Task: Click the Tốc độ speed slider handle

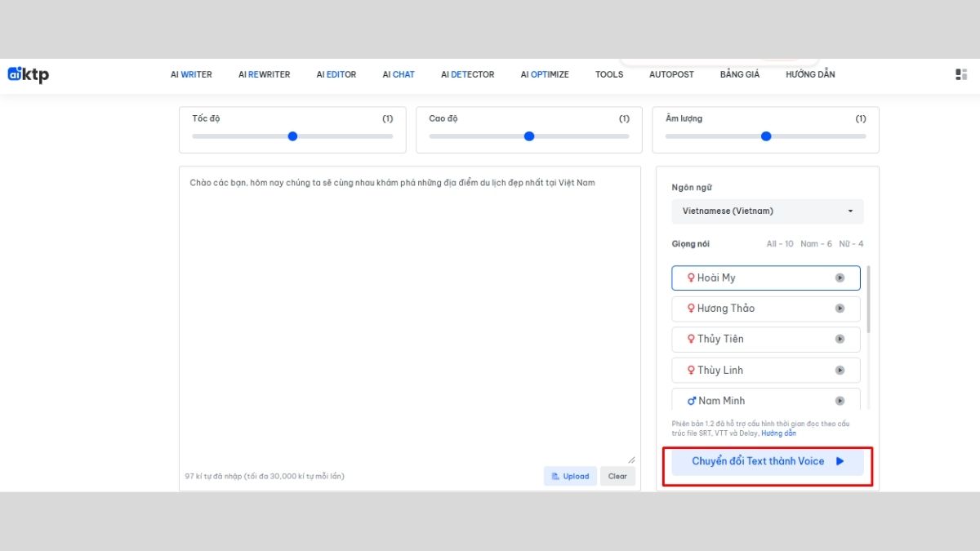Action: [x=292, y=136]
